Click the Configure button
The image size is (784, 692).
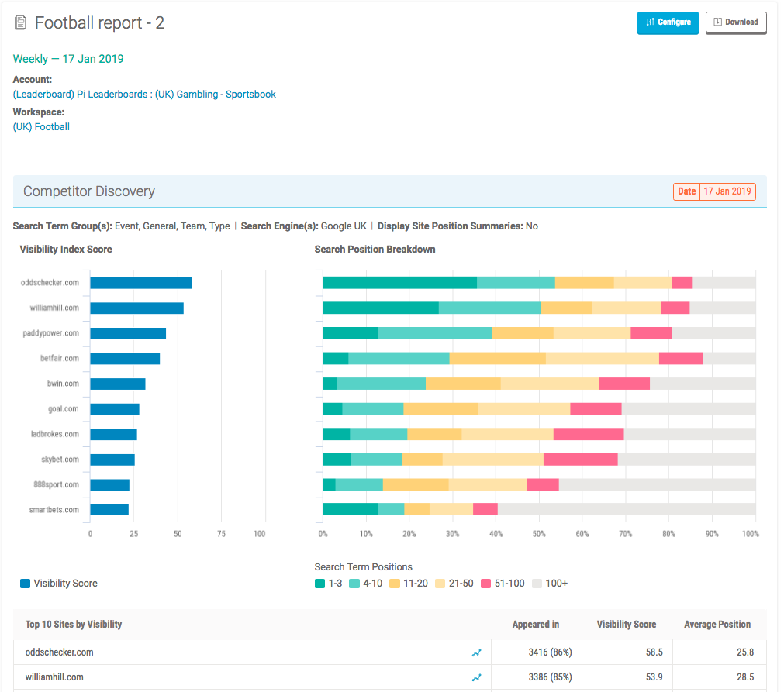coord(668,22)
